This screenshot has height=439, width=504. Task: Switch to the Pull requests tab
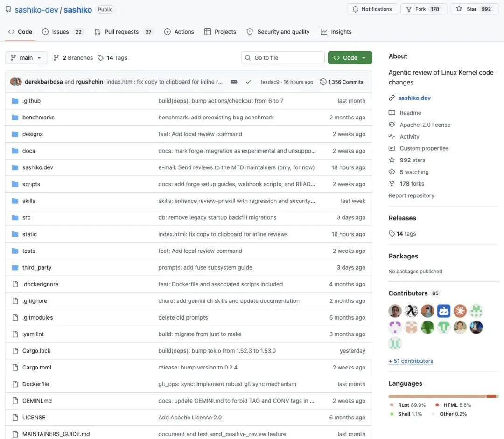pos(123,32)
